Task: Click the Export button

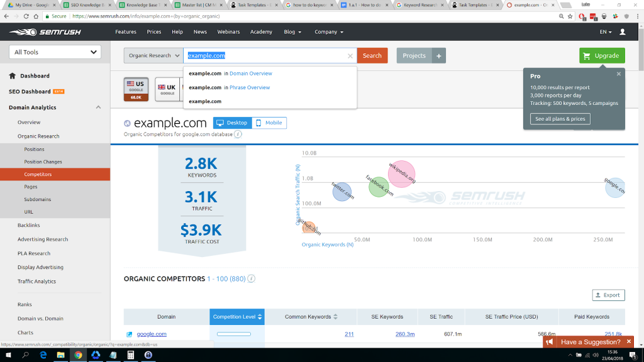Action: (x=608, y=295)
